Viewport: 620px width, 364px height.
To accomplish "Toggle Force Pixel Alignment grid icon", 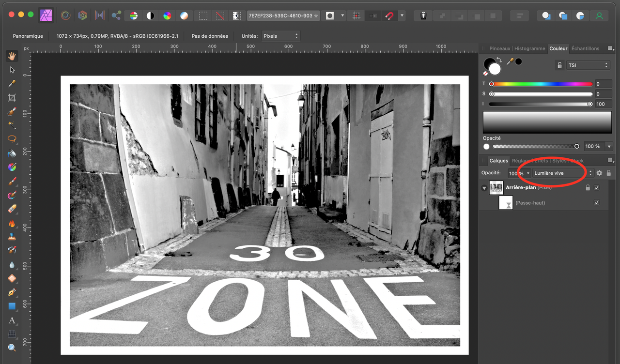I will 356,15.
